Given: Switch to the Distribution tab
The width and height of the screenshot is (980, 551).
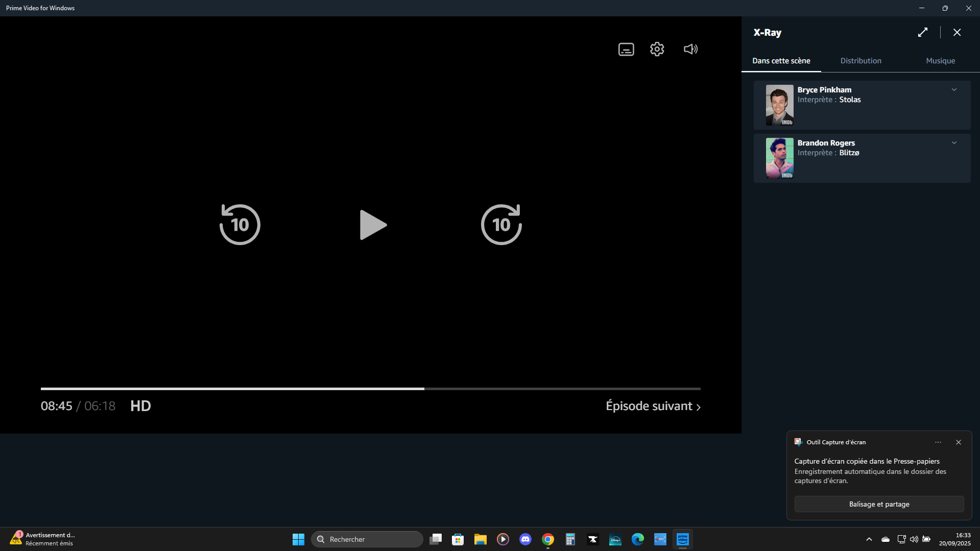Looking at the screenshot, I should tap(861, 61).
